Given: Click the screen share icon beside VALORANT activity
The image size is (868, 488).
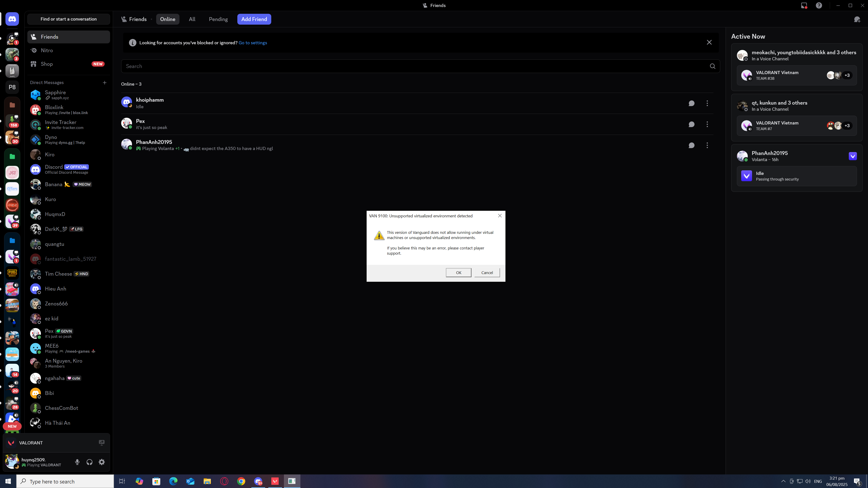Looking at the screenshot, I should click(x=101, y=443).
